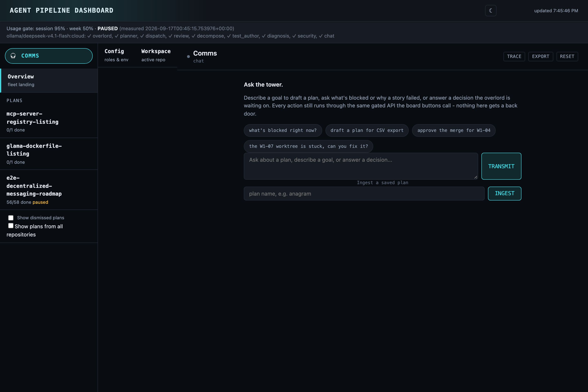Screen dimensions: 588x392
Task: Open the glama-dockerfile-listing plan
Action: 49,154
